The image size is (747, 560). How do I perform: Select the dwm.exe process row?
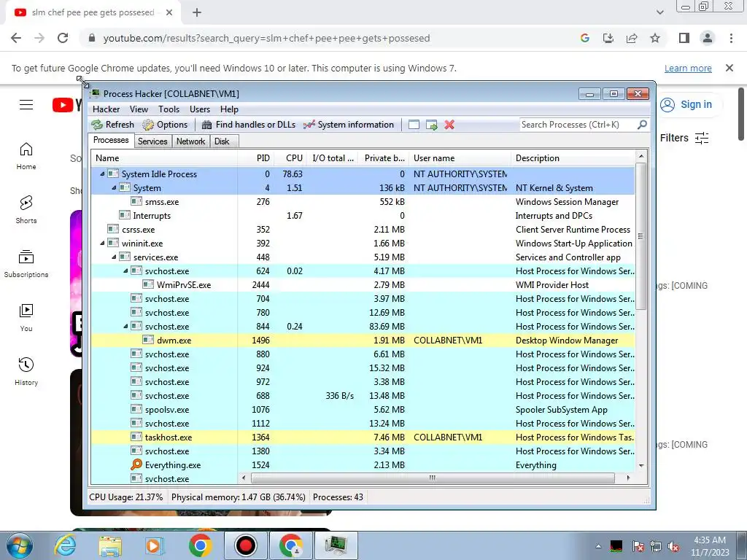[363, 341]
